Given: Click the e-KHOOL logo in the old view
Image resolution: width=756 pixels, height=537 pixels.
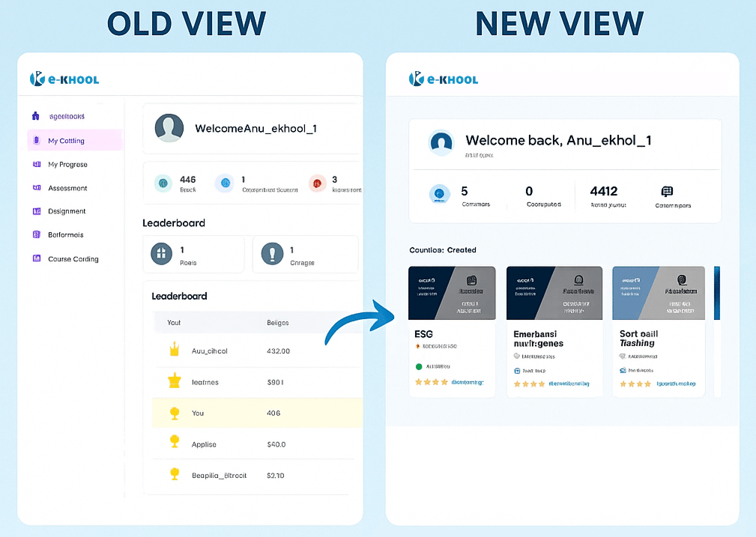Looking at the screenshot, I should [64, 79].
